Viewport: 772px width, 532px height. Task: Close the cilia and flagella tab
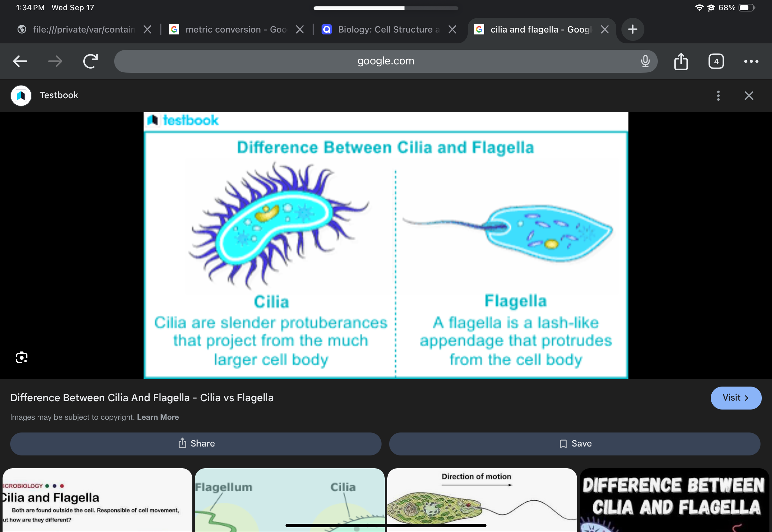[605, 30]
